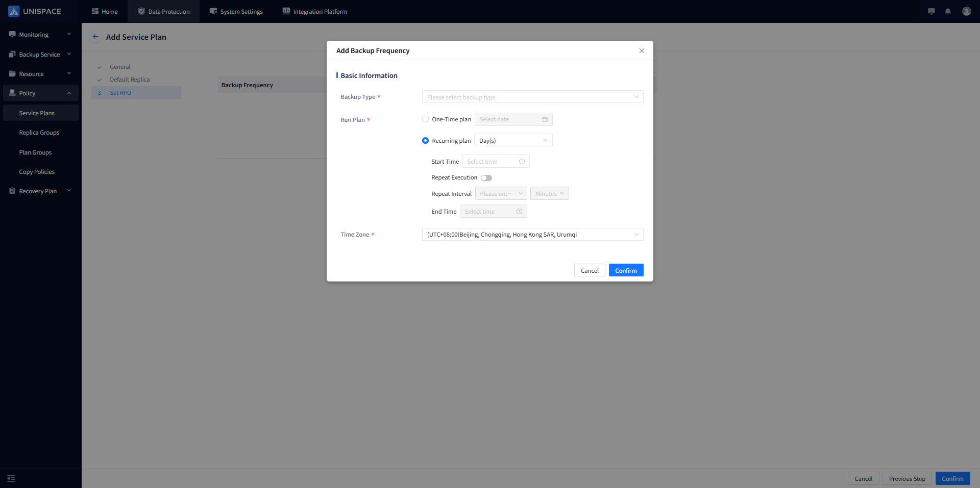Open the Backup Type dropdown
Viewport: 980px width, 488px height.
point(532,97)
